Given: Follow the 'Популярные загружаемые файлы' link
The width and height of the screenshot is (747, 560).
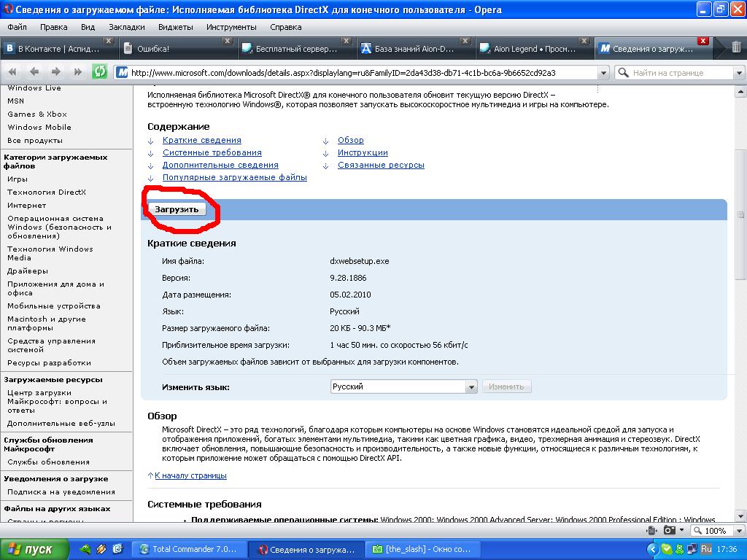Looking at the screenshot, I should [x=235, y=177].
